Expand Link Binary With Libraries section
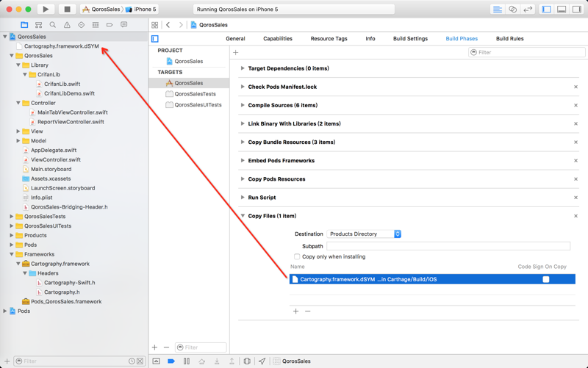Viewport: 588px width, 368px height. [243, 123]
